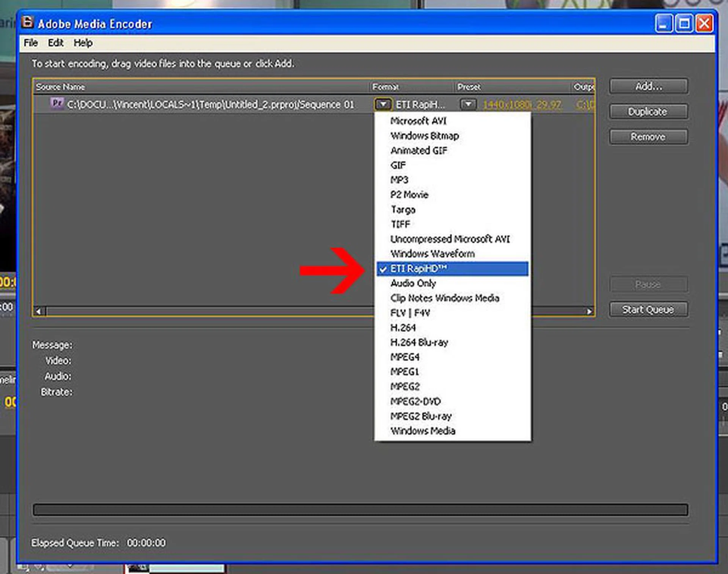Select Animated GIF from the format list
This screenshot has height=574, width=728.
click(418, 151)
